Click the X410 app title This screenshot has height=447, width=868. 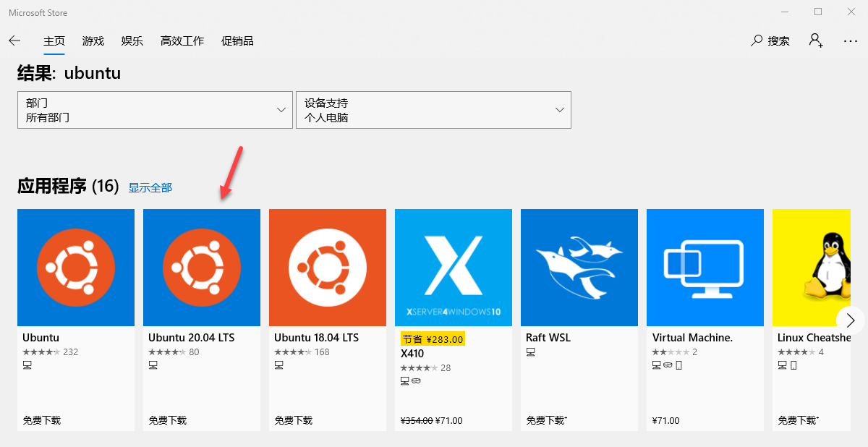pyautogui.click(x=412, y=354)
